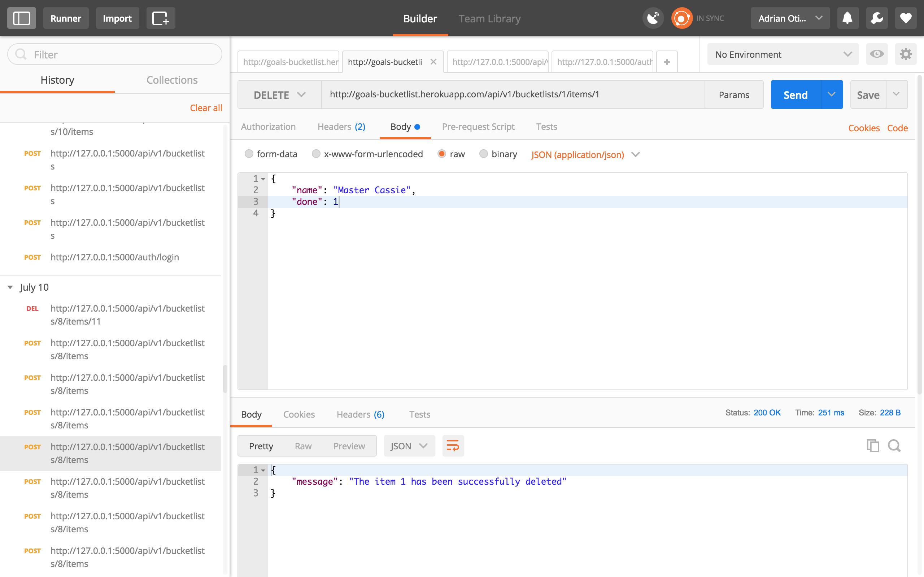
Task: Click the IN SYNC status icon
Action: 682,18
